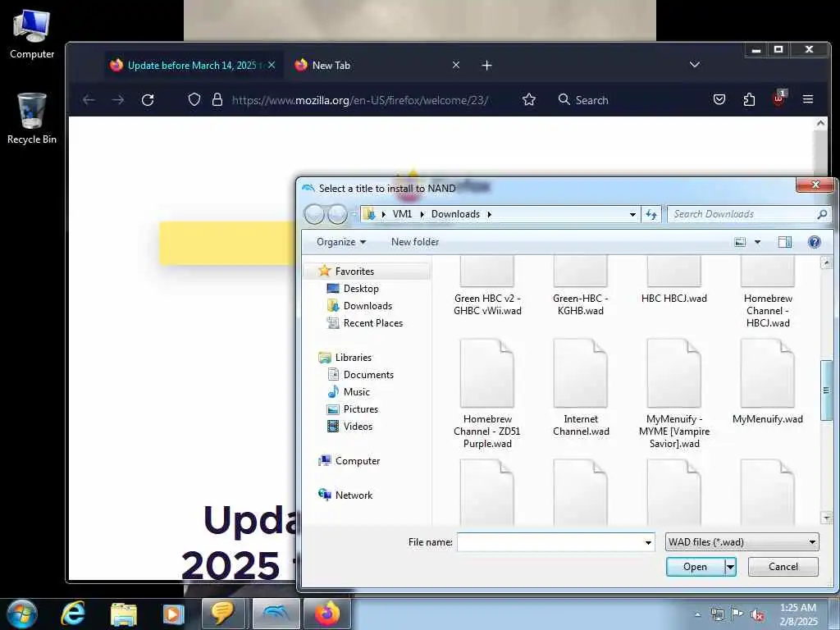Screen dimensions: 840x630
Task: Select the Recycle Bin desktop icon
Action: click(x=32, y=118)
